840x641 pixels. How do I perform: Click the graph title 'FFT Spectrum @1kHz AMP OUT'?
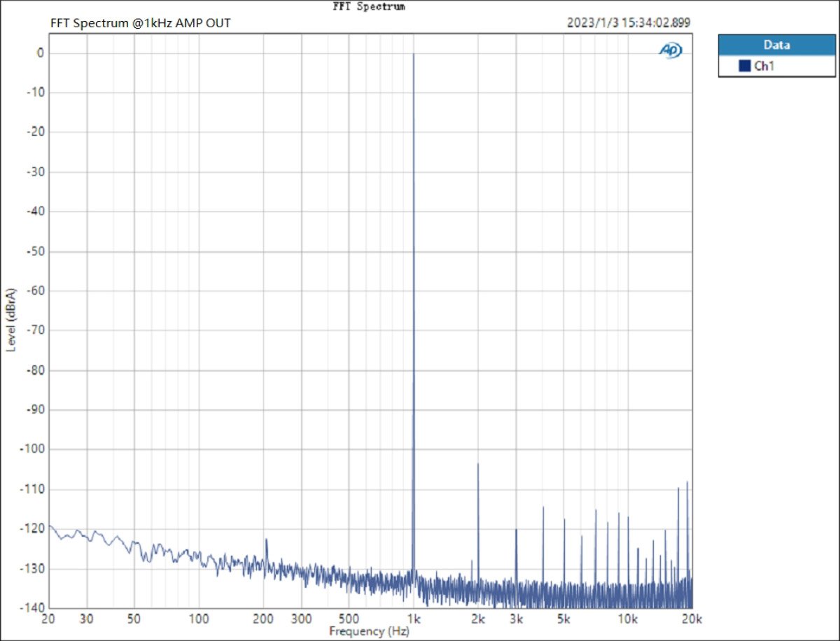point(141,23)
